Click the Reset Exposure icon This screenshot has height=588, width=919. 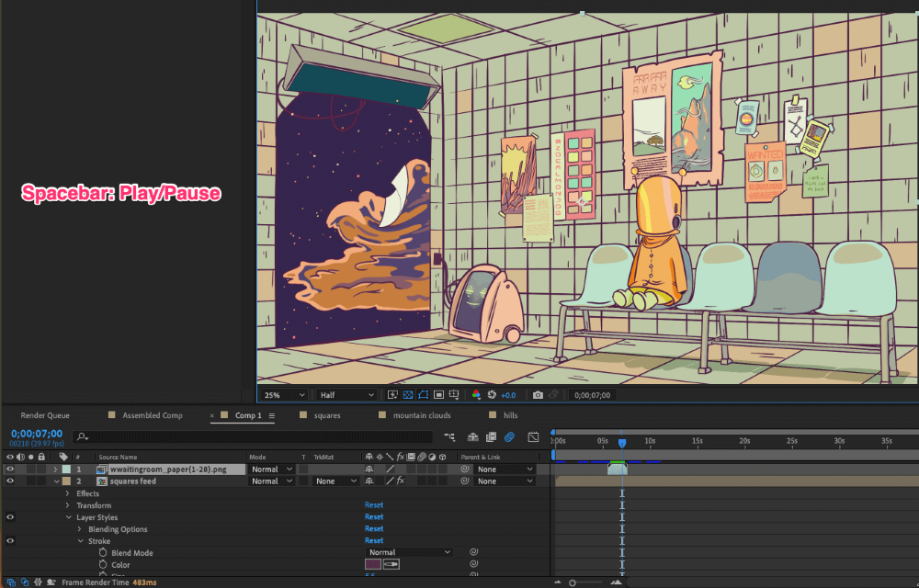492,395
